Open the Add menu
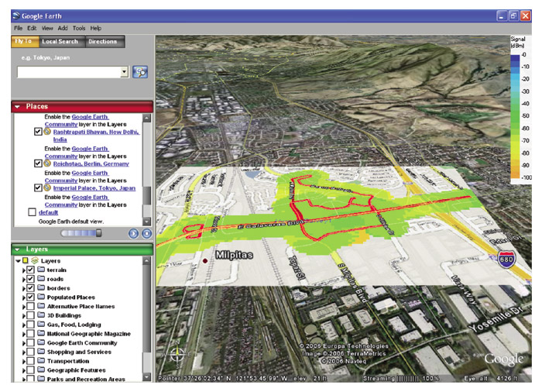Screen dimensions: 542x392 [63, 28]
